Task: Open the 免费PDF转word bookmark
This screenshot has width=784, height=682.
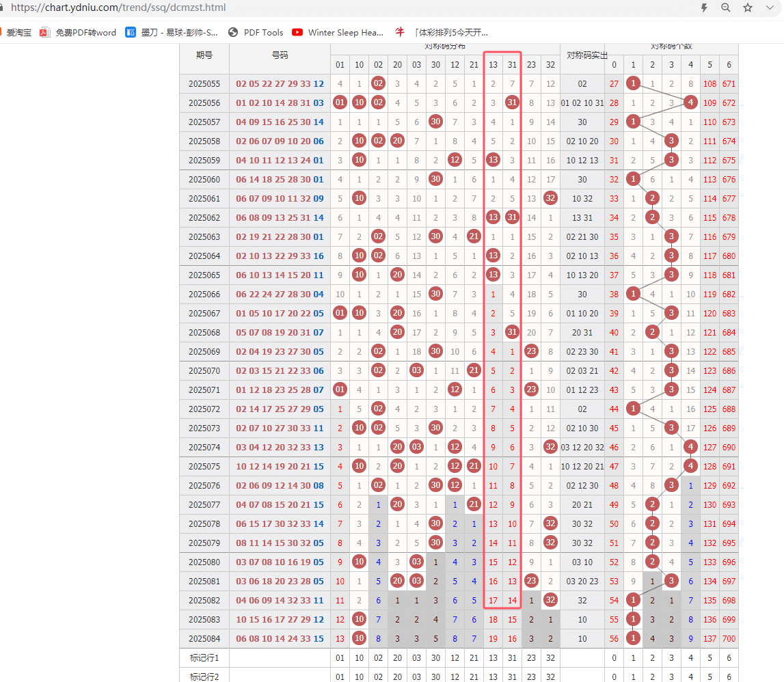Action: (78, 32)
